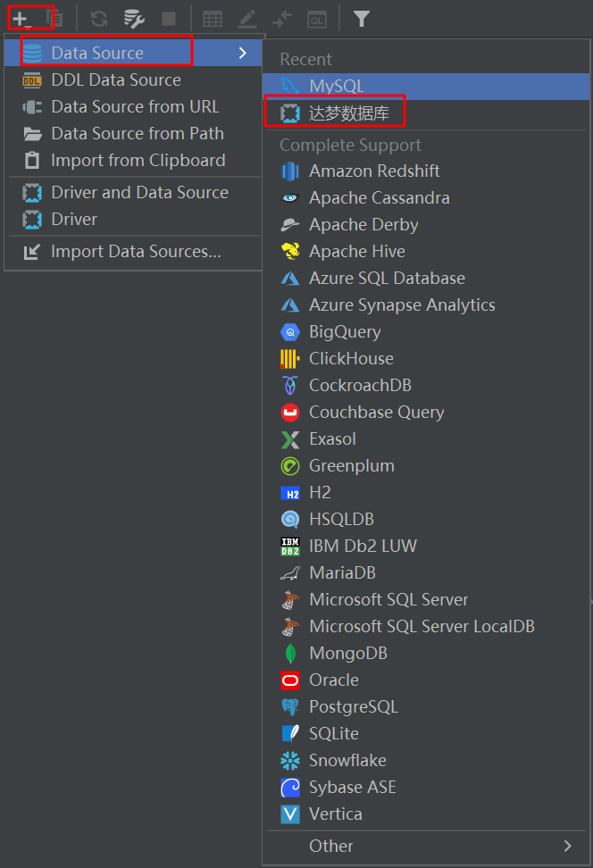The height and width of the screenshot is (868, 593).
Task: Click the Apache Derby hat icon
Action: coord(290,225)
